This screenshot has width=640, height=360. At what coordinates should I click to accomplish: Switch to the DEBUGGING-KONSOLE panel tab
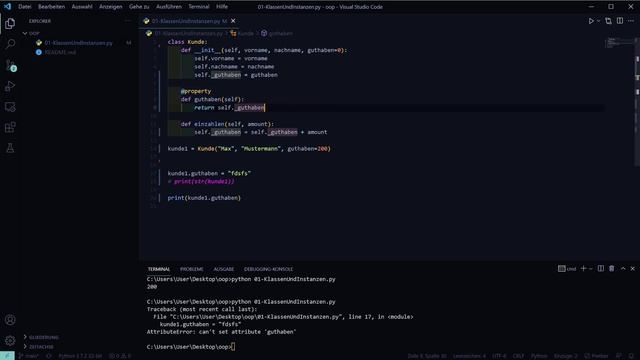(x=268, y=269)
